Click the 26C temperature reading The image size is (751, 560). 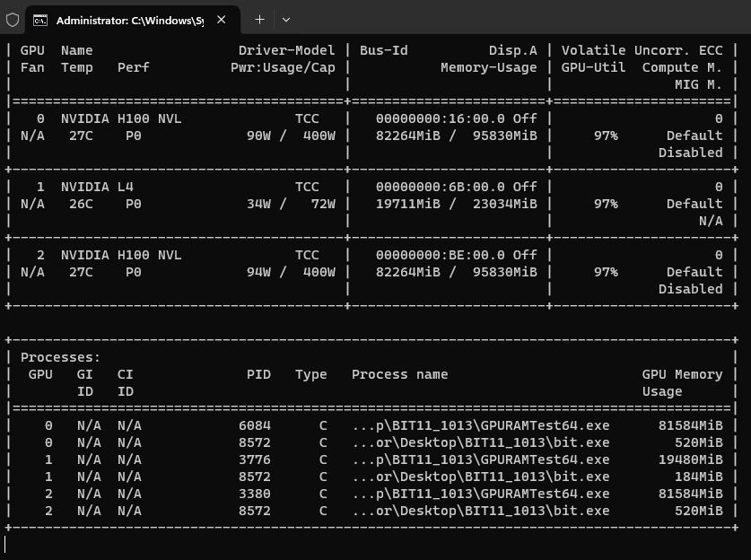click(x=81, y=204)
